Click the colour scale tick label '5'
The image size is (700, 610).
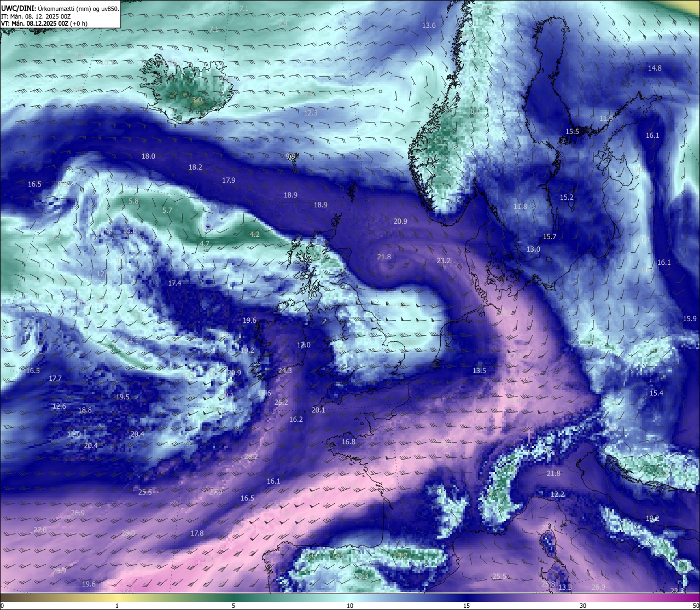[x=234, y=606]
